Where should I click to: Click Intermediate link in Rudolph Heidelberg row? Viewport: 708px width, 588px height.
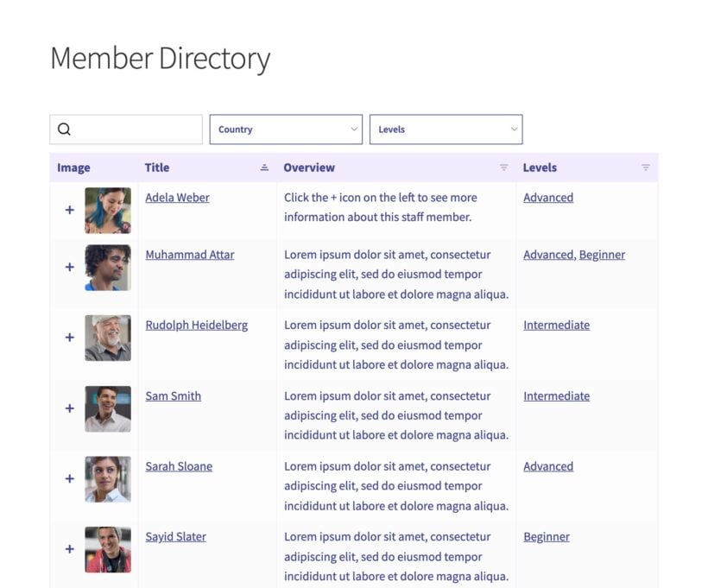coord(556,326)
